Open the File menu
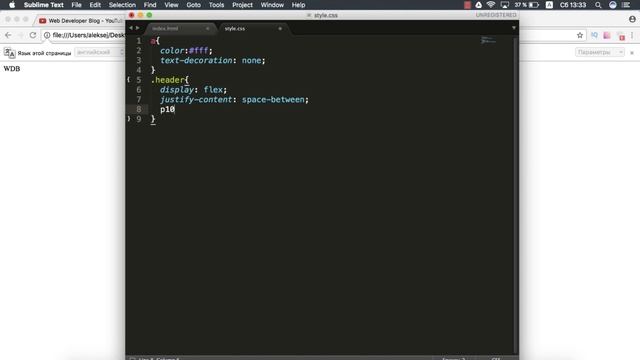Viewport: 640px width, 360px height. point(76,5)
